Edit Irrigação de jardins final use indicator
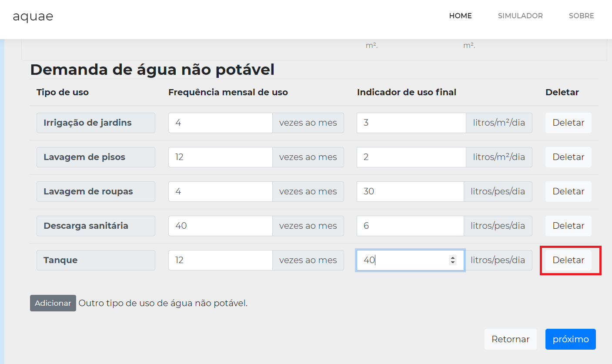The image size is (612, 364). 411,123
